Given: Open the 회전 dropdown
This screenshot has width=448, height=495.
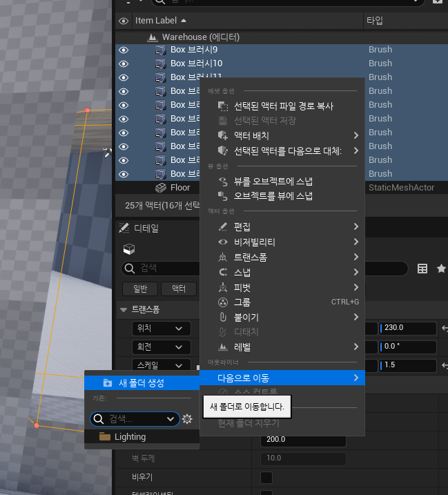Looking at the screenshot, I should pos(162,347).
